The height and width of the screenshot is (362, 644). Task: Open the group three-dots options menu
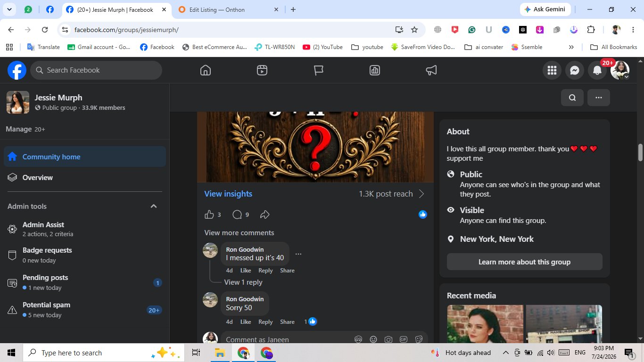pos(599,98)
